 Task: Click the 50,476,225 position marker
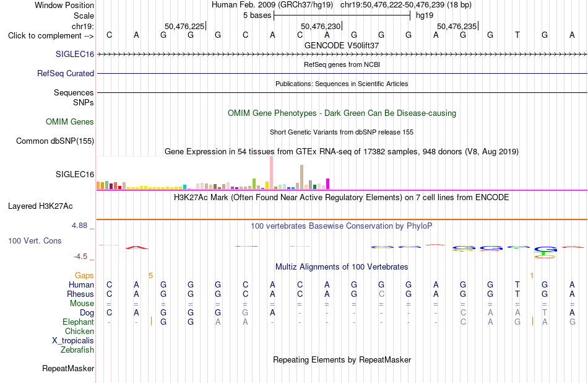(184, 26)
